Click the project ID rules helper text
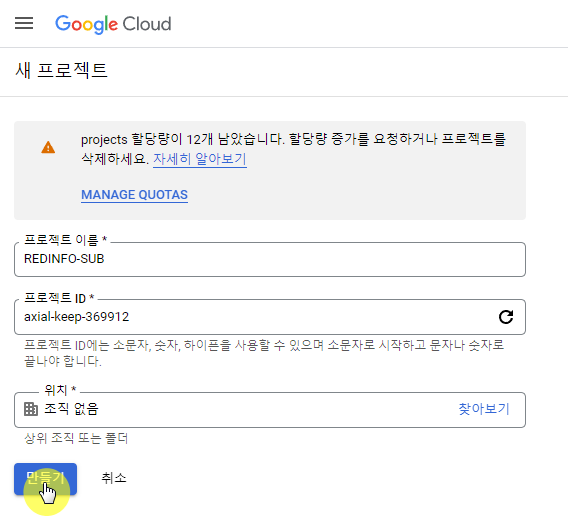The width and height of the screenshot is (568, 517). 264,353
